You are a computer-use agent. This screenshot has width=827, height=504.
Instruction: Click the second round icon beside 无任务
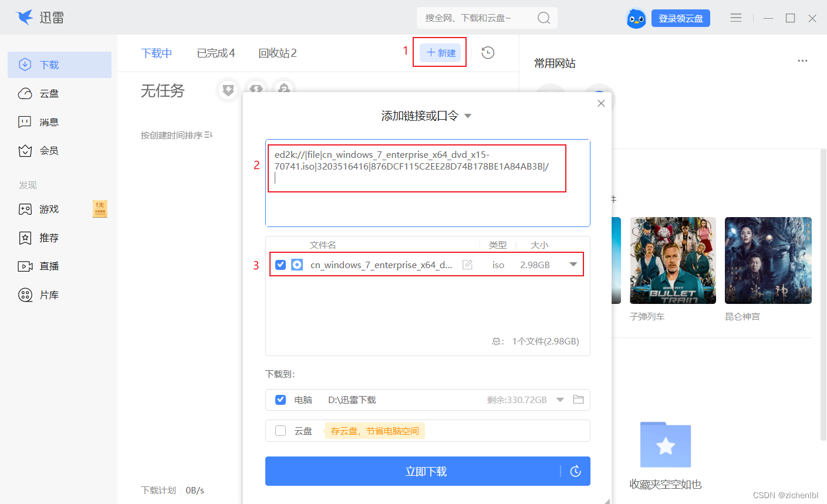coord(256,89)
